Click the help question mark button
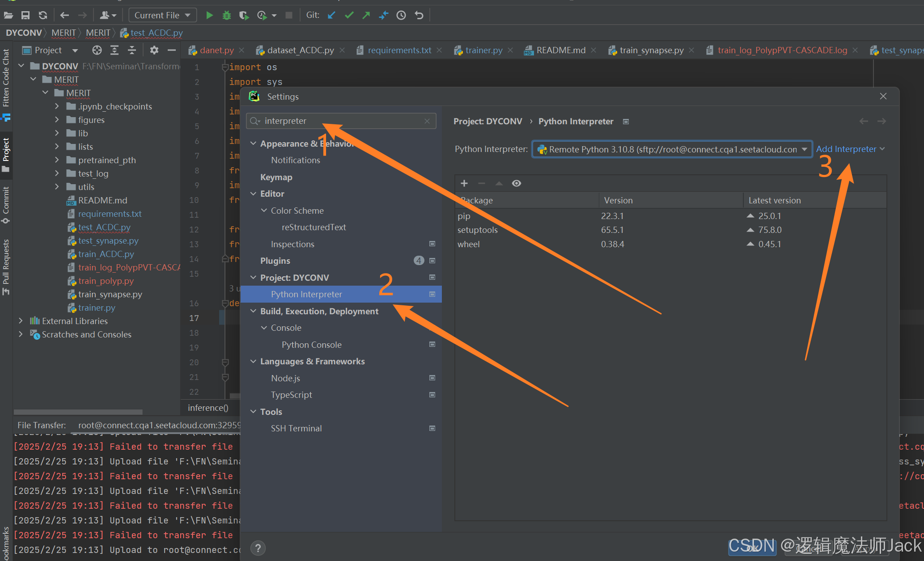 258,548
